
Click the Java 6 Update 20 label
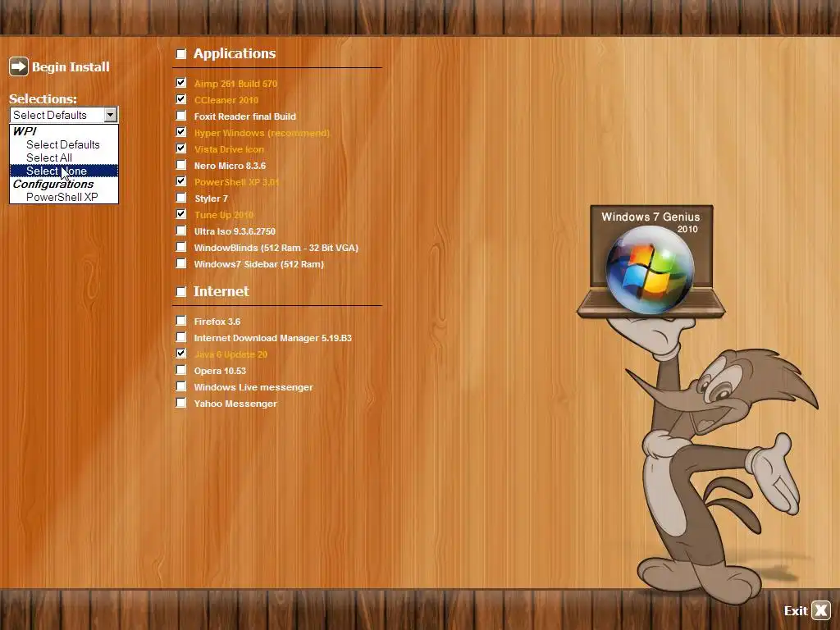(x=231, y=354)
